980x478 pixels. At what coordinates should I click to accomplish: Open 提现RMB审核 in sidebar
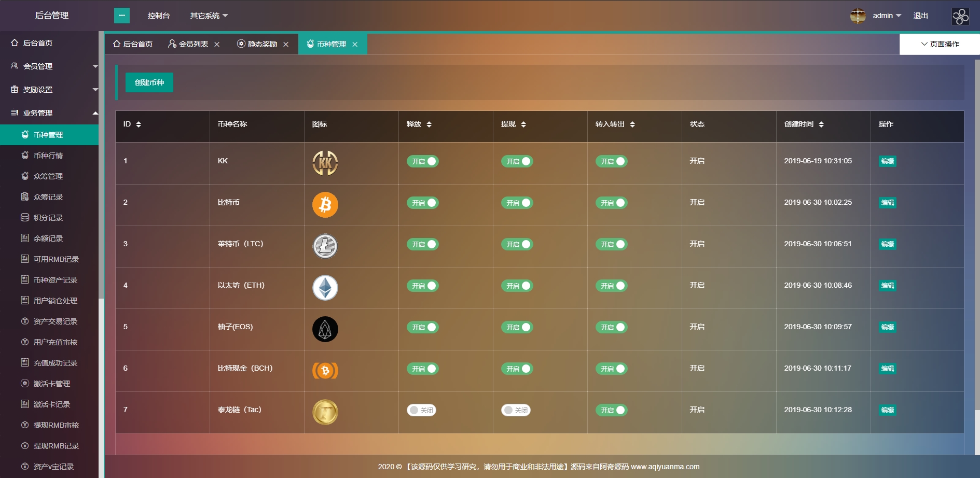point(49,425)
